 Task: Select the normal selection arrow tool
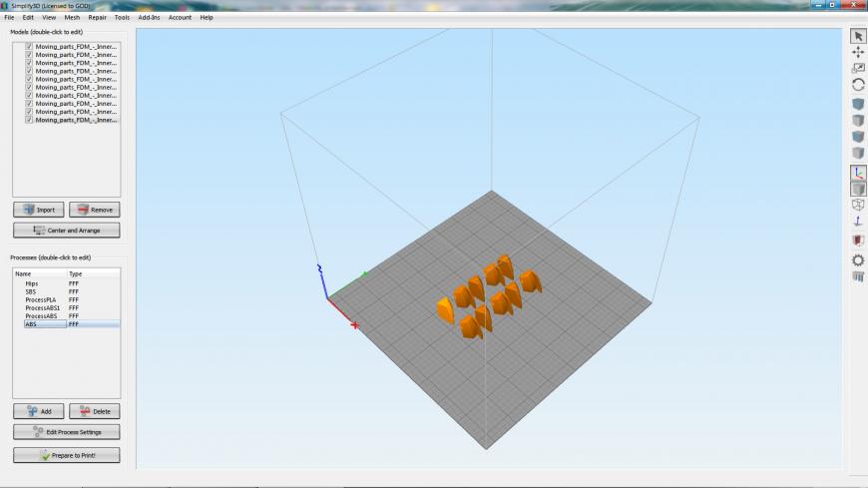pos(858,36)
